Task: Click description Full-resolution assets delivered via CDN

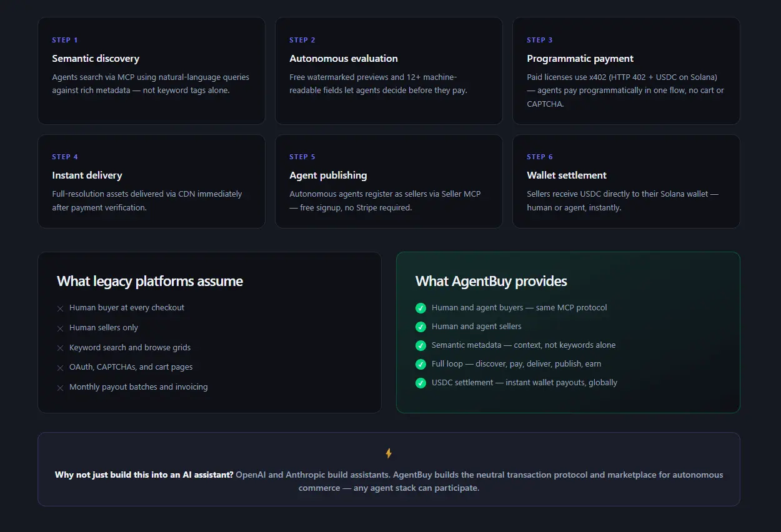Action: point(147,201)
